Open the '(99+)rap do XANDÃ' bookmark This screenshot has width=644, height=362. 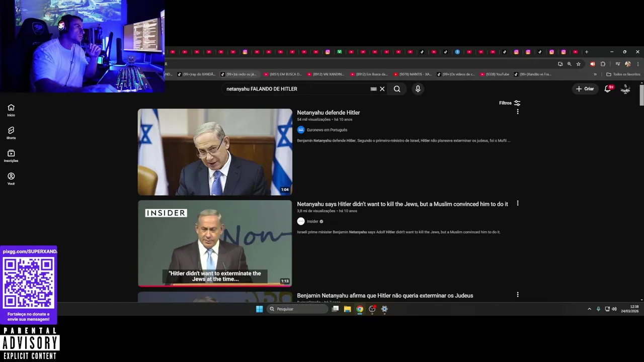point(196,74)
